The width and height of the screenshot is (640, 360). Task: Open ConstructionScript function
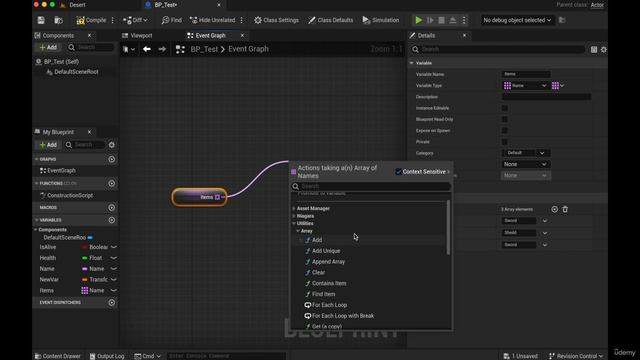tap(69, 196)
